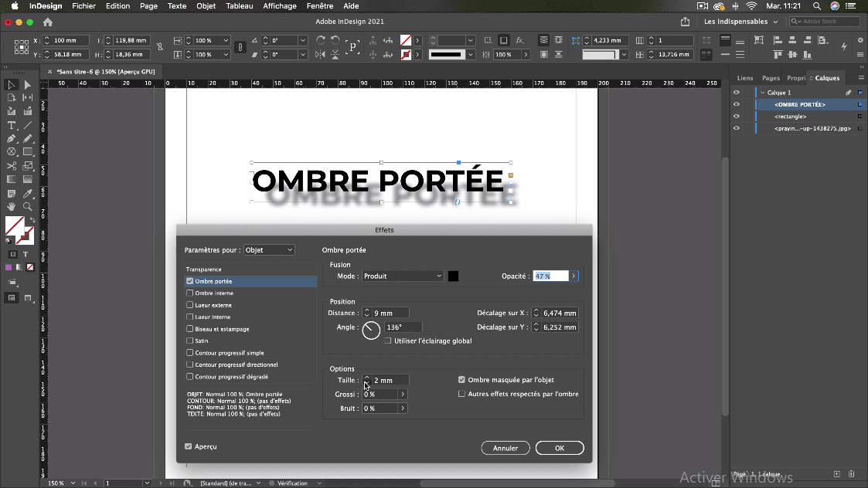
Task: Select the Type tool
Action: 12,125
